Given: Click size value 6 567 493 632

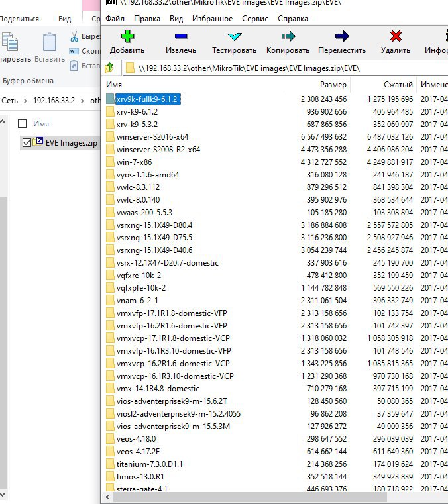Looking at the screenshot, I should (x=323, y=137).
